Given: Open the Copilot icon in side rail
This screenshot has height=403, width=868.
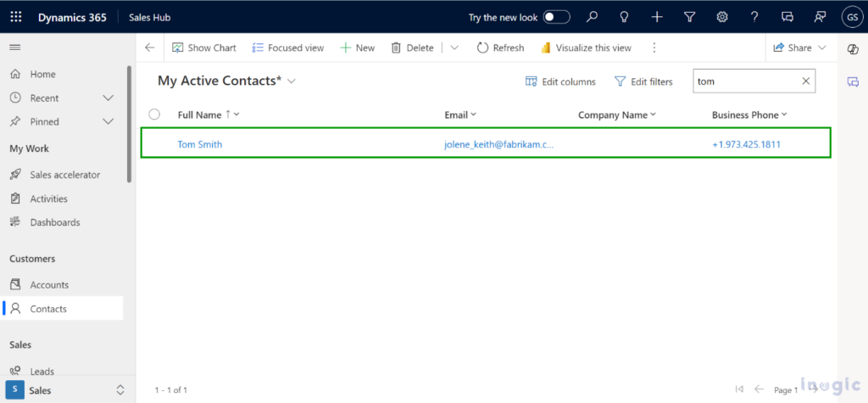Looking at the screenshot, I should 853,48.
